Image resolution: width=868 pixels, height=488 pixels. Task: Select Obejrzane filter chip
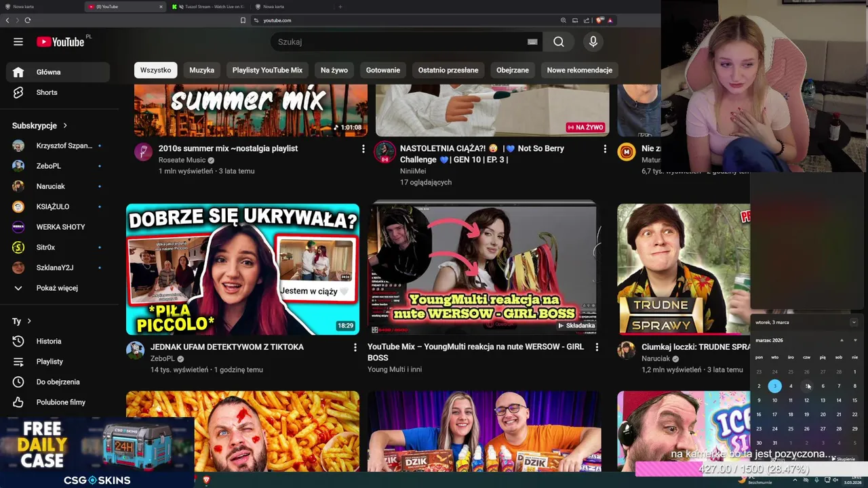click(x=513, y=70)
